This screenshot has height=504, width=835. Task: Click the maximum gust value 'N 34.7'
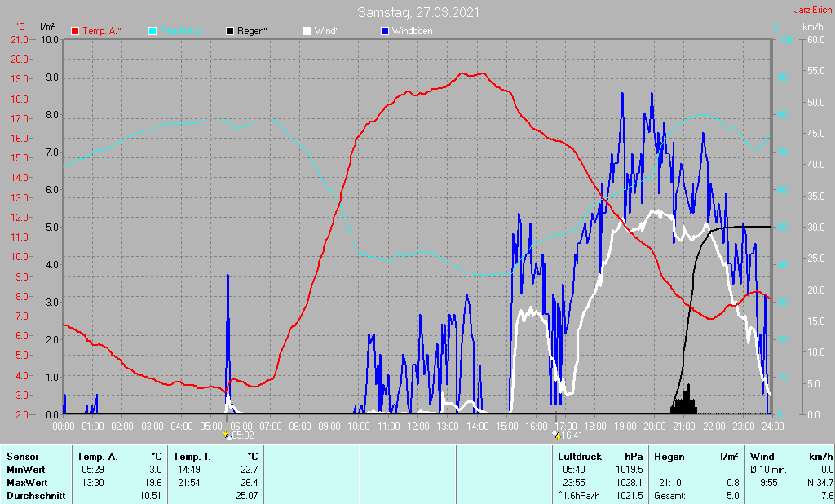click(819, 483)
